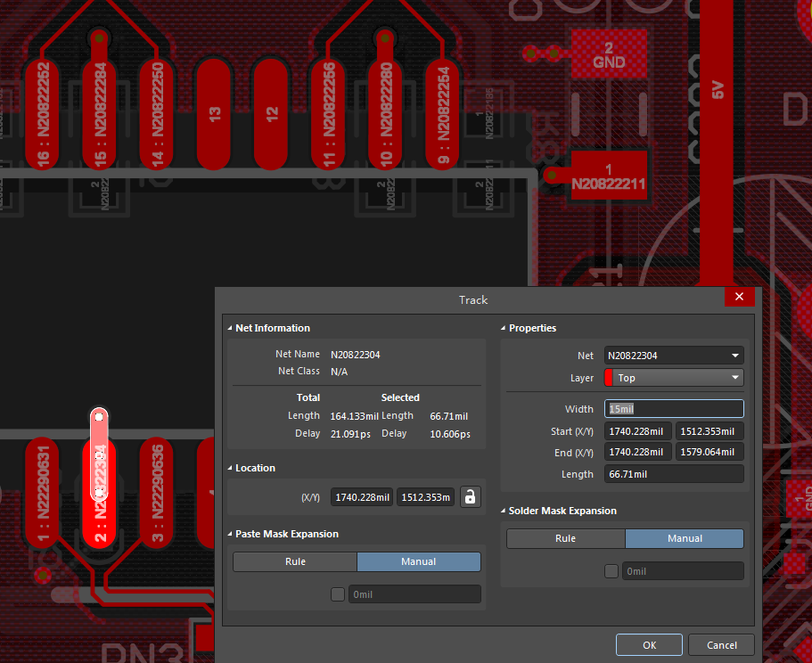Click the Location X coordinate field
The height and width of the screenshot is (663, 812).
tap(362, 497)
